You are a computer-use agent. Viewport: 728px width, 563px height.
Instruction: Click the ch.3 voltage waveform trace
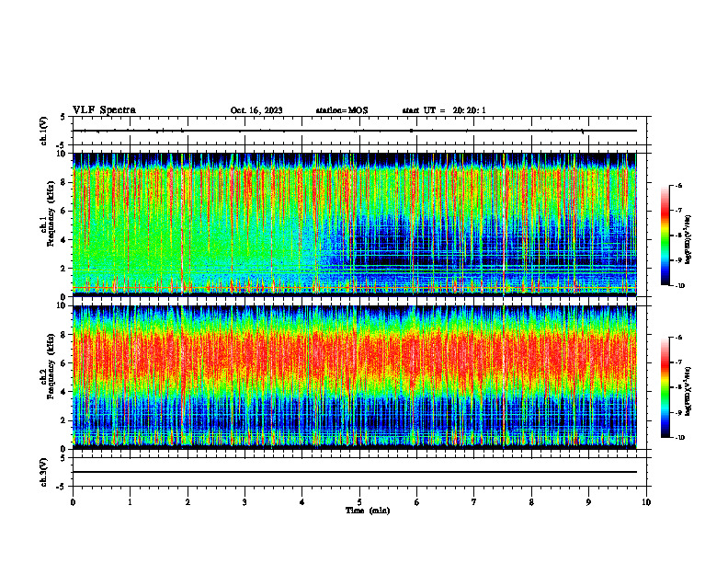click(354, 472)
